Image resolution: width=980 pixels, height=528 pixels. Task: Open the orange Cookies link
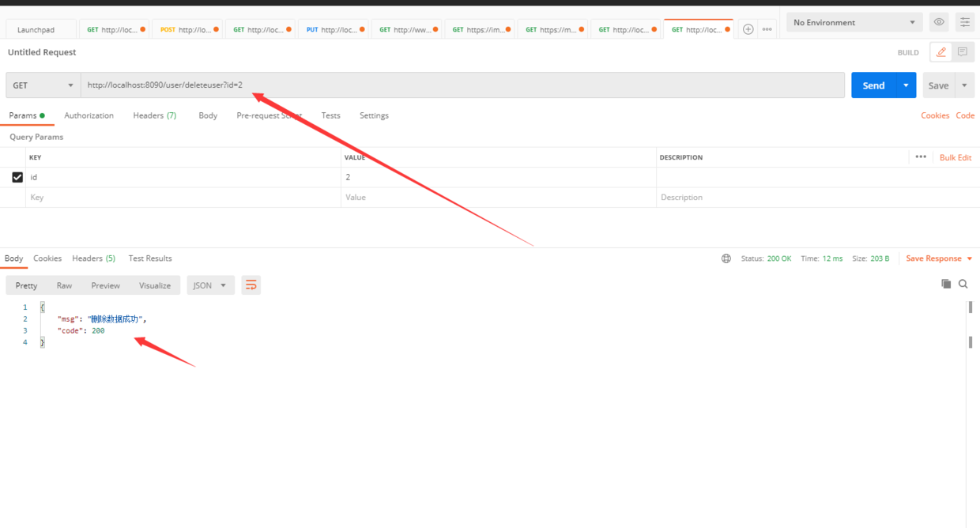click(x=935, y=115)
